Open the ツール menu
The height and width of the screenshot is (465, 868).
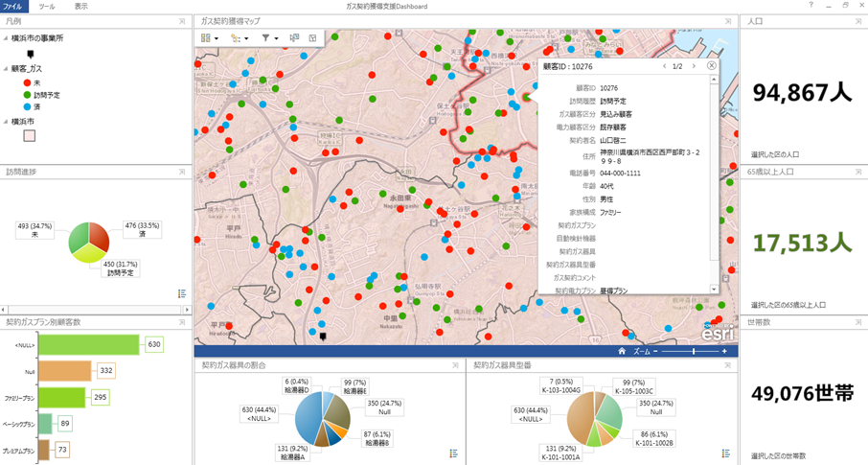pyautogui.click(x=46, y=6)
